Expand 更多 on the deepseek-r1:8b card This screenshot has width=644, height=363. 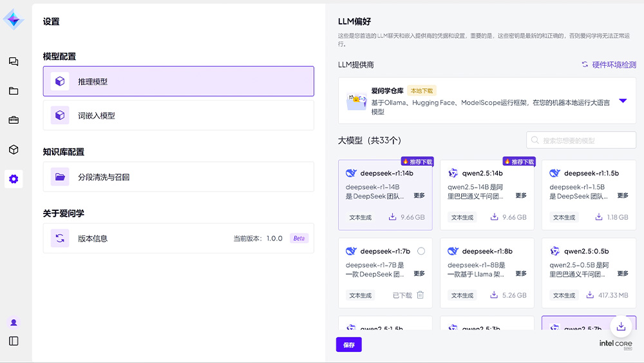521,273
